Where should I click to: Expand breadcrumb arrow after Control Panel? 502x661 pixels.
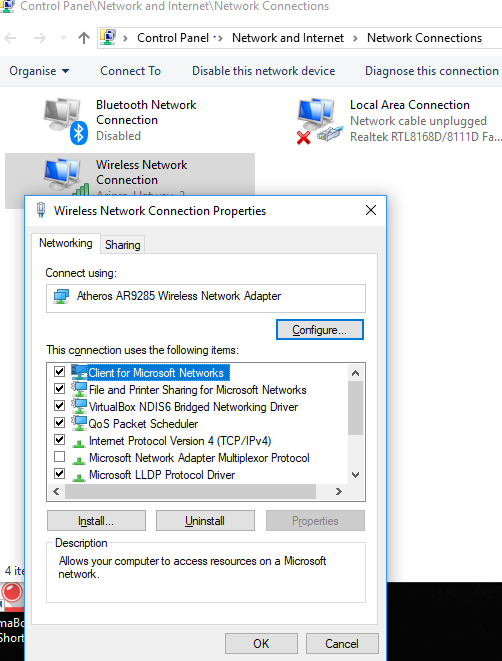[x=220, y=38]
